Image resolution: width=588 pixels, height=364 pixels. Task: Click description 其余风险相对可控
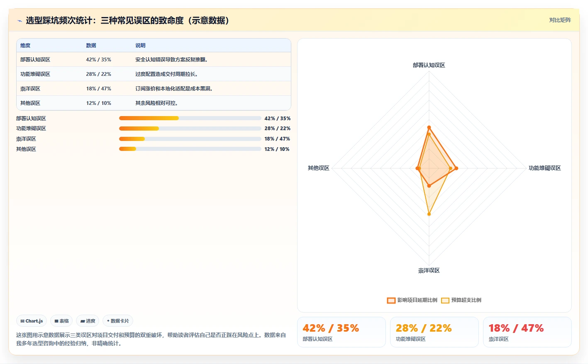tap(156, 103)
